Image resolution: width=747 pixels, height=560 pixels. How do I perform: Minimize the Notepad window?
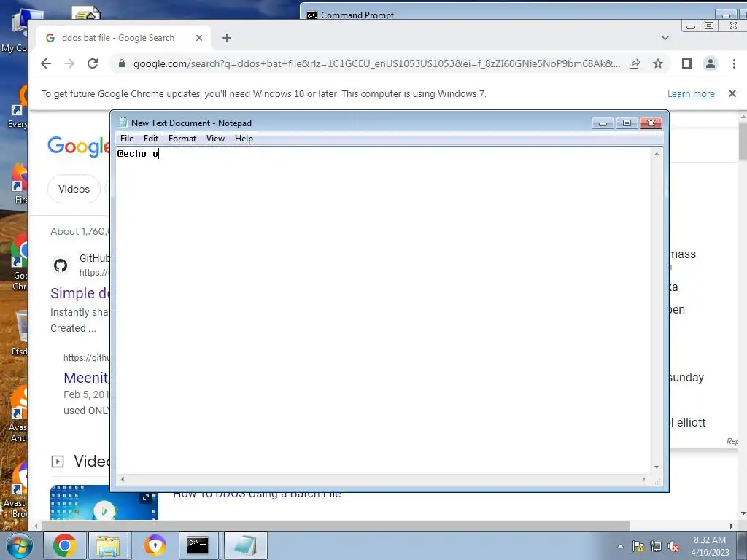click(603, 123)
